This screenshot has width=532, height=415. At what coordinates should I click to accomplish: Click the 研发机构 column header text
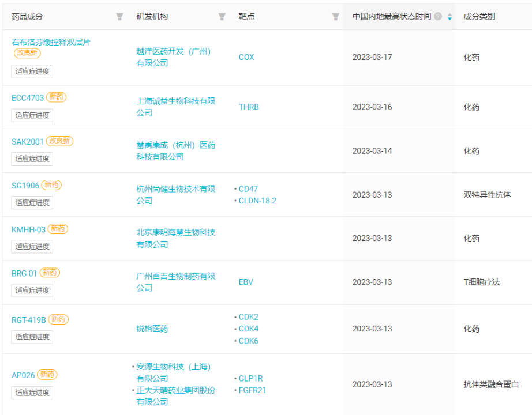click(152, 17)
